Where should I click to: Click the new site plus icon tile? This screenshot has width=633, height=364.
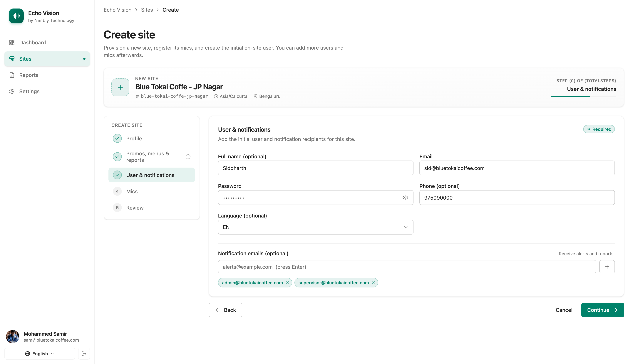point(120,87)
